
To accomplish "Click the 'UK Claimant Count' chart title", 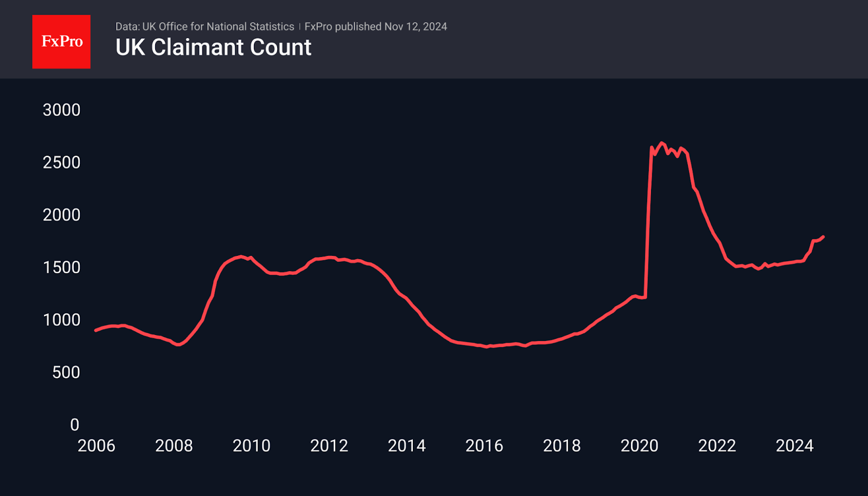I will click(213, 48).
